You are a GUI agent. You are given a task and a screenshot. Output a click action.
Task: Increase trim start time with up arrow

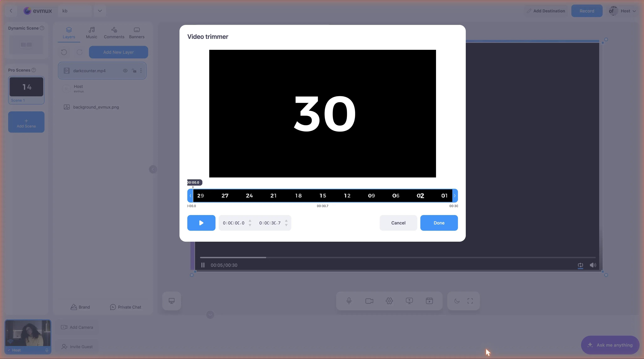(x=250, y=221)
